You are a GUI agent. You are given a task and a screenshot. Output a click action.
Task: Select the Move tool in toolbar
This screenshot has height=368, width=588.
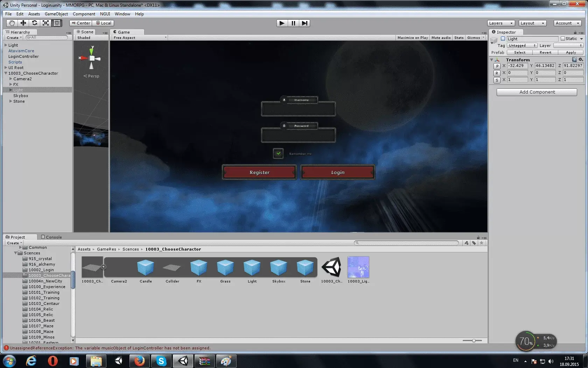(23, 23)
